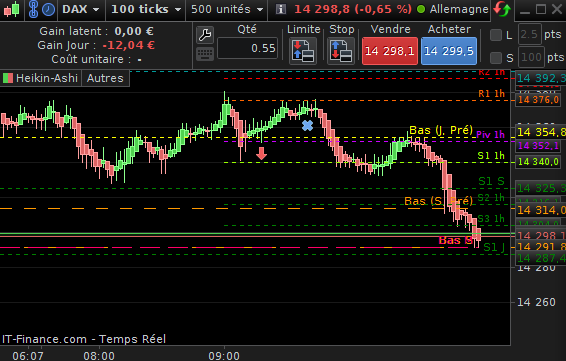Click the blue X marker on chart
The height and width of the screenshot is (361, 566).
308,125
